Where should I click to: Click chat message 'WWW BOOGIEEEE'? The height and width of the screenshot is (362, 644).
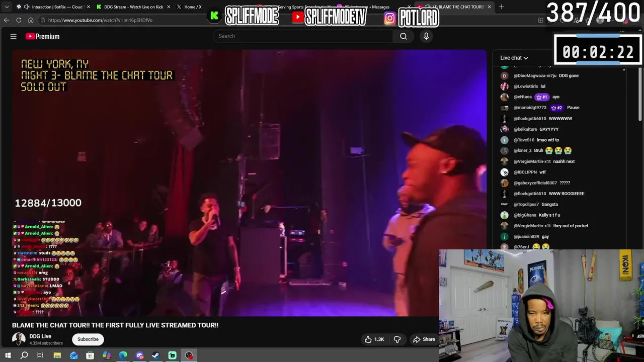point(567,194)
